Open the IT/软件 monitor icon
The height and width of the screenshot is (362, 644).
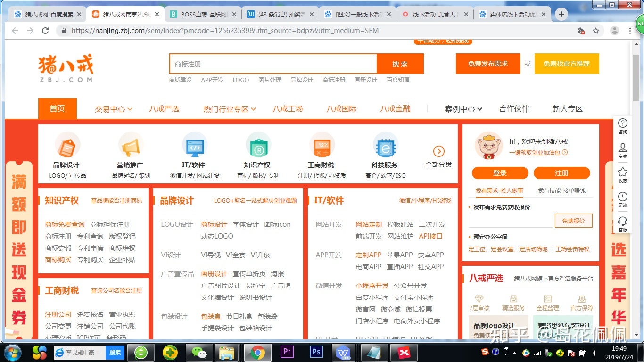(194, 145)
